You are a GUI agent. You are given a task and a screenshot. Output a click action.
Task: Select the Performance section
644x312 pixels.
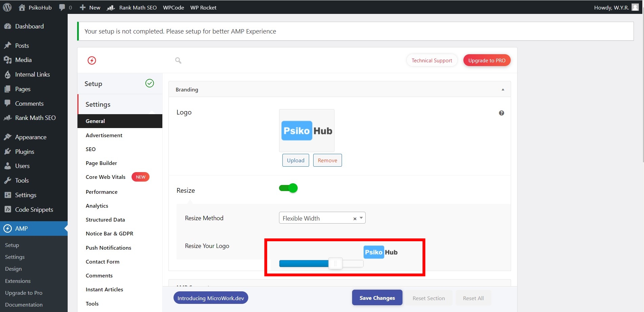(x=101, y=192)
